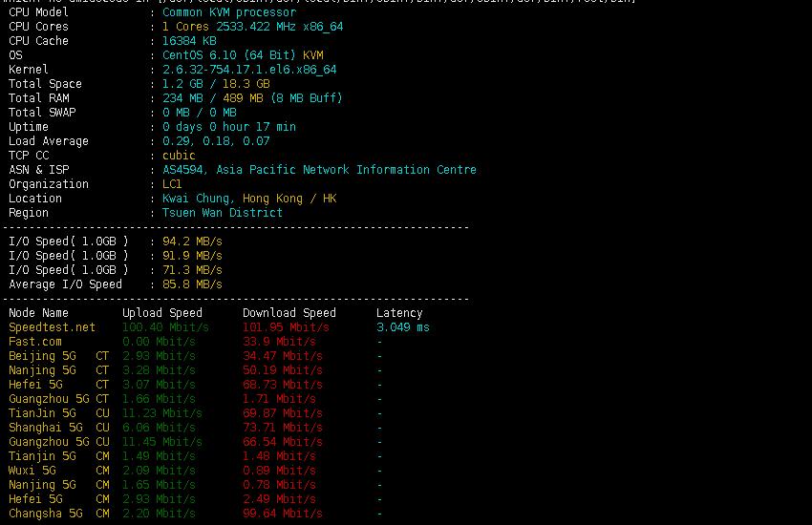Screen dimensions: 812x525
Task: Click the 'ASN & ISP' field label
Action: click(x=39, y=170)
